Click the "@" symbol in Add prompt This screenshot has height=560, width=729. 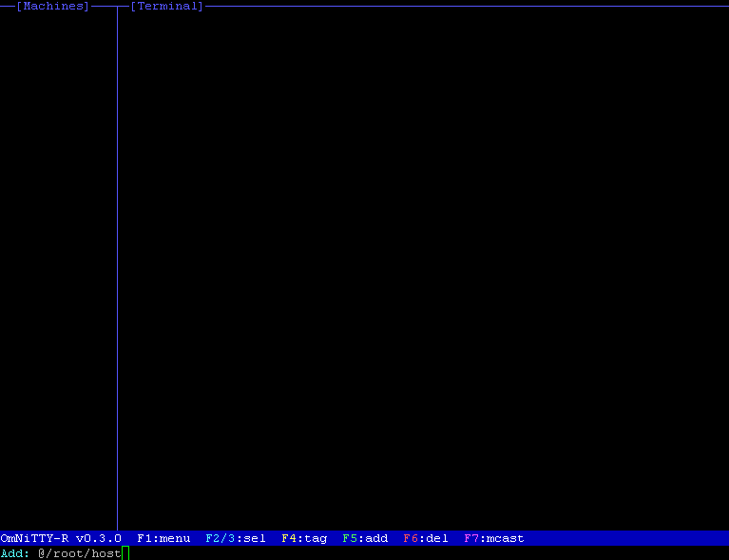(x=42, y=553)
